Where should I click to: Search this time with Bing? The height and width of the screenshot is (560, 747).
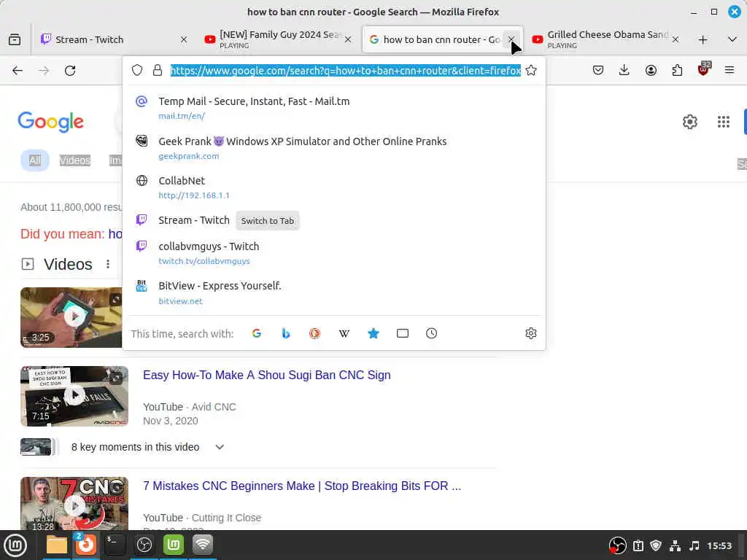[x=286, y=333]
